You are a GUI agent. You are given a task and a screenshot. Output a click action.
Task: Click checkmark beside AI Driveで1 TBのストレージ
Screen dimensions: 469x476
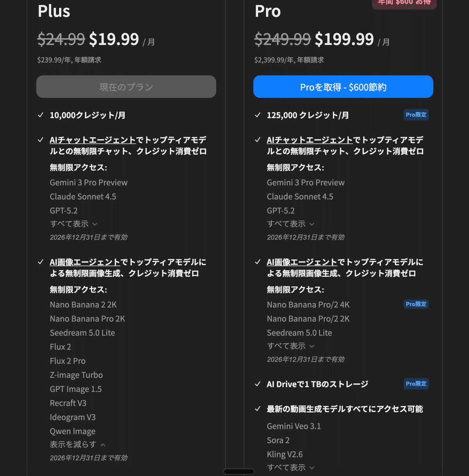point(258,384)
